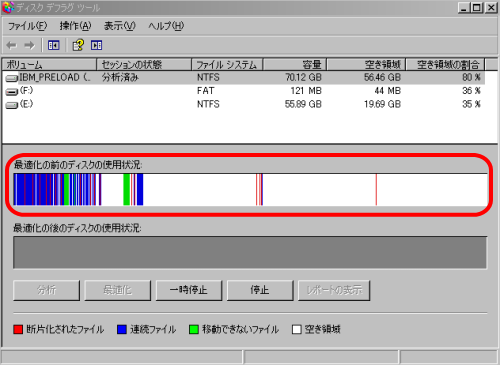Go back using the left arrow toolbar icon
Screen dimensions: 500x365
point(12,45)
